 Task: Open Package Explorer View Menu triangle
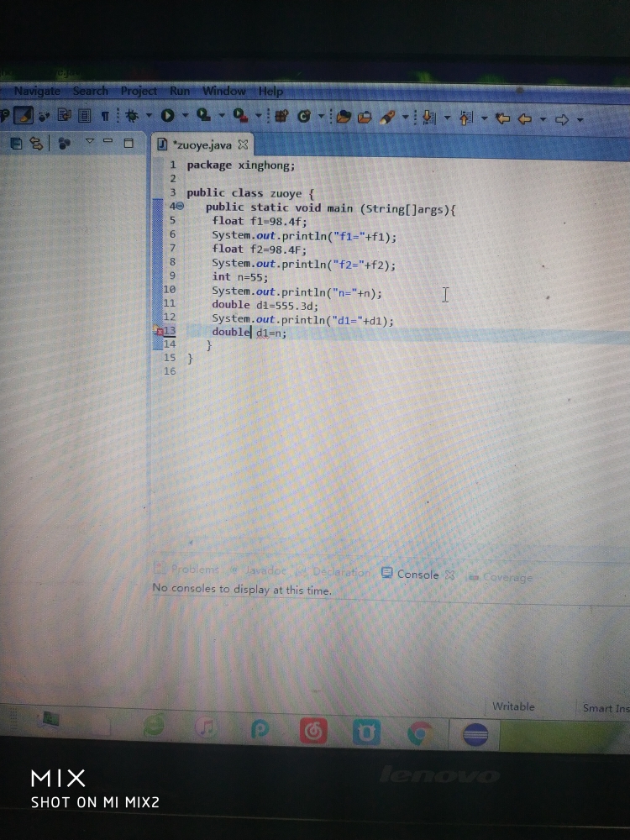coord(90,141)
